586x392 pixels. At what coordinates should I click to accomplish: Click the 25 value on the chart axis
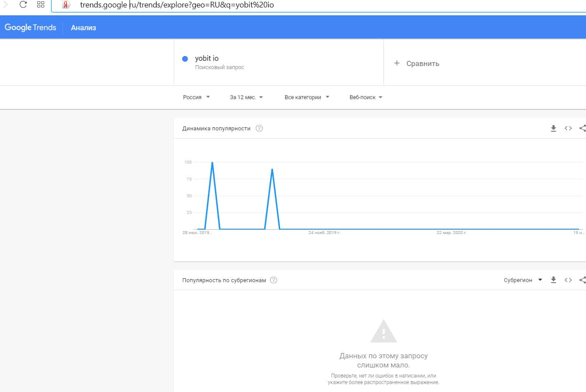pos(189,213)
